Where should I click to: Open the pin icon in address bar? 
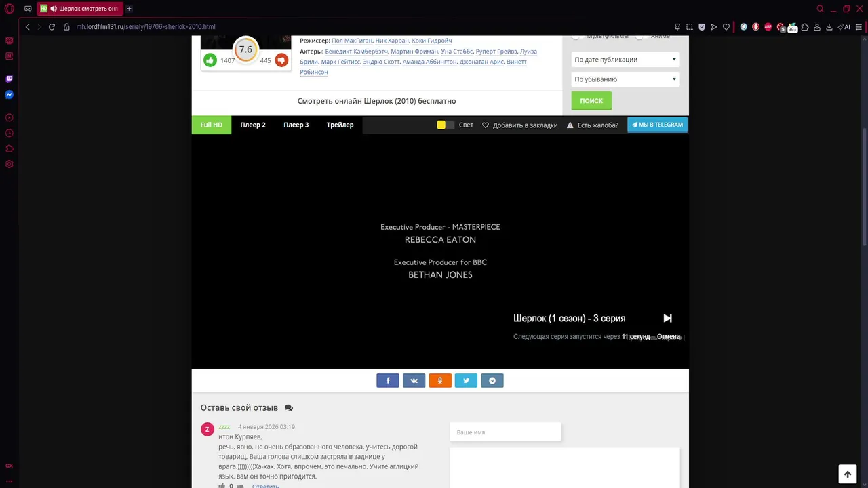coord(677,27)
